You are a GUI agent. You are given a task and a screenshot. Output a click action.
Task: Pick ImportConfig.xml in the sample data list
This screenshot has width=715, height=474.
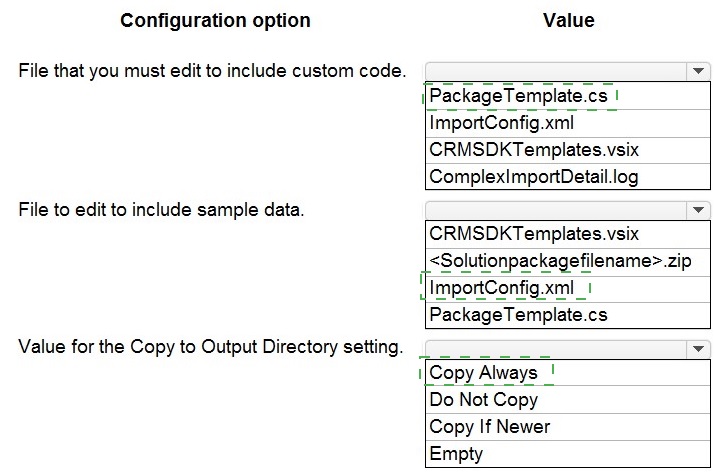pos(501,288)
